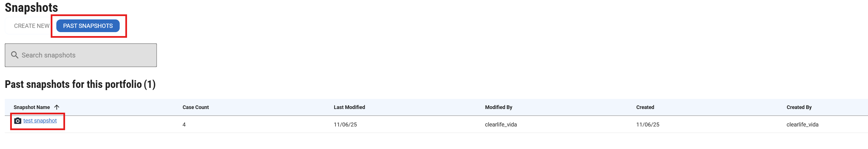Click the Past snapshots for this portfolio heading
Screen dimensions: 868x149
80,84
